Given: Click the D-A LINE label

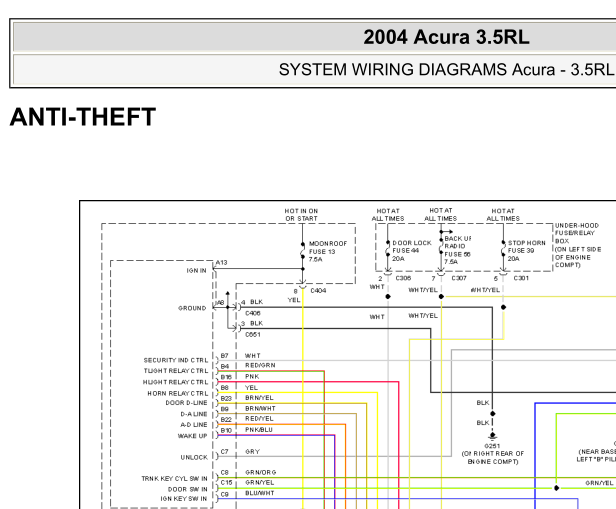Looking at the screenshot, I should coord(194,414).
